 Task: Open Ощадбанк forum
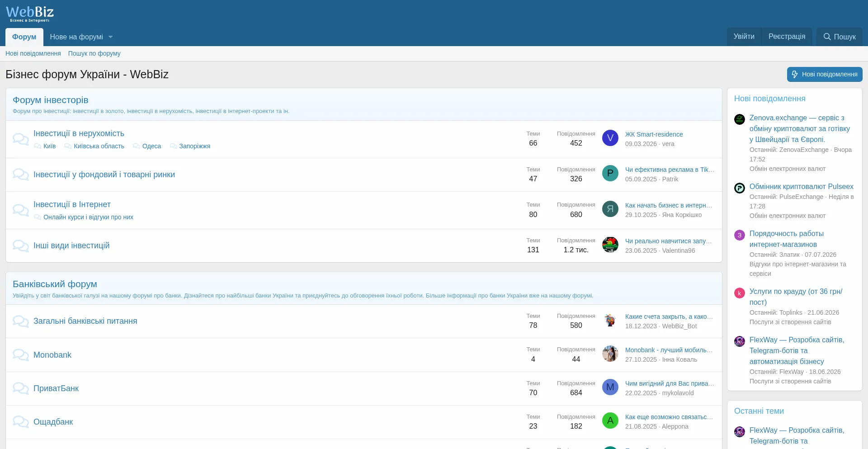click(53, 422)
